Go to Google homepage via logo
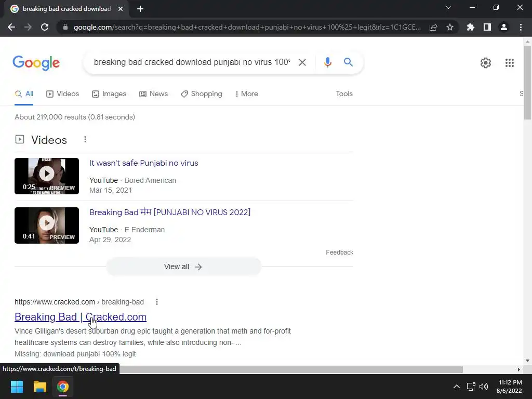 (36, 63)
